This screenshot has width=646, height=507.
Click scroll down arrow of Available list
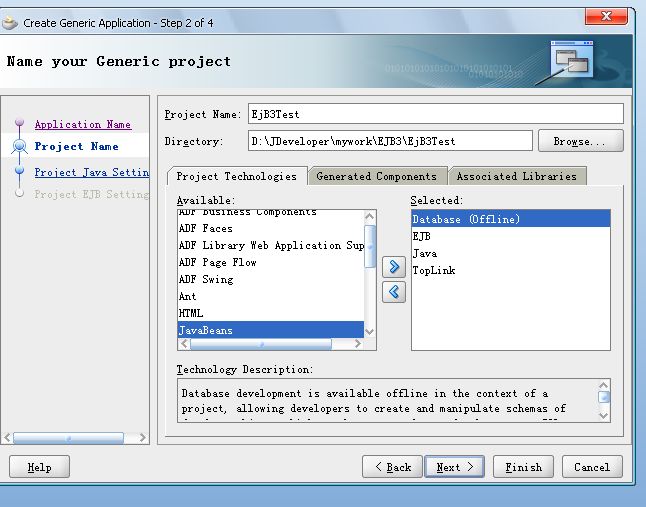click(370, 332)
